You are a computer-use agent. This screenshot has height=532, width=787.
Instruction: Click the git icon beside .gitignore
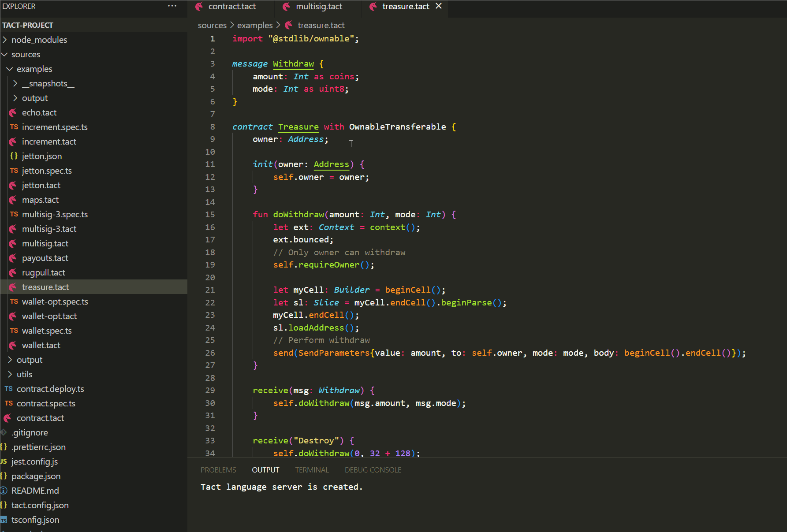(x=4, y=432)
